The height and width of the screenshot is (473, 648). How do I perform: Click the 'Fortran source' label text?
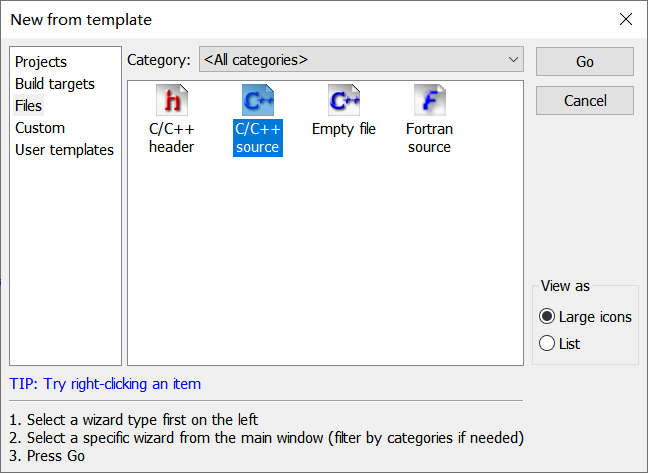(x=429, y=138)
